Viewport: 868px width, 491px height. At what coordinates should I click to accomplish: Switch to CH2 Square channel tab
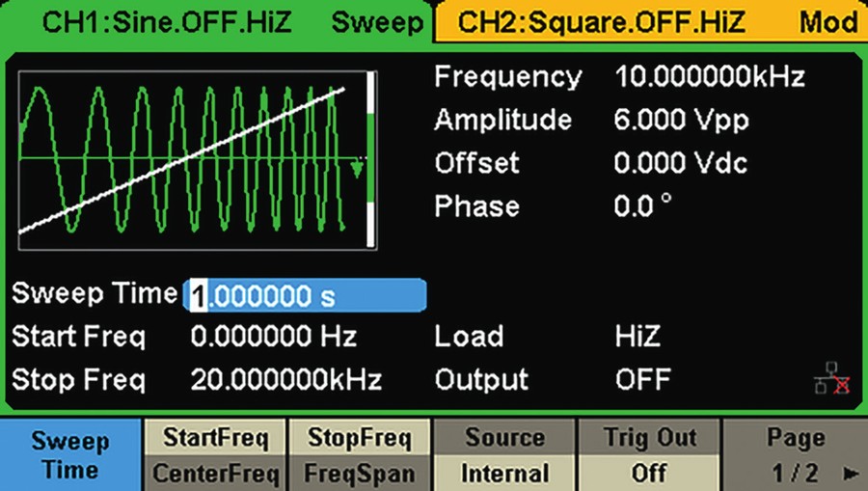coord(651,21)
